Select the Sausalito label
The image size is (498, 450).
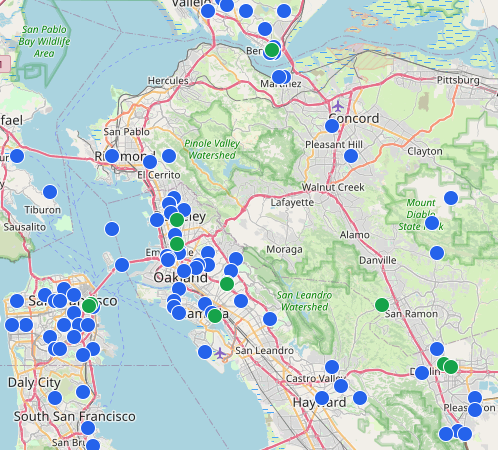(x=25, y=227)
